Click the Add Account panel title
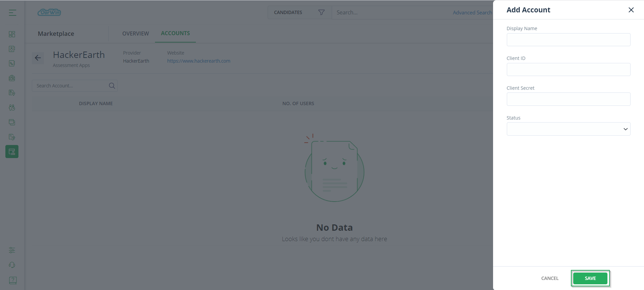Image resolution: width=644 pixels, height=290 pixels. point(528,10)
